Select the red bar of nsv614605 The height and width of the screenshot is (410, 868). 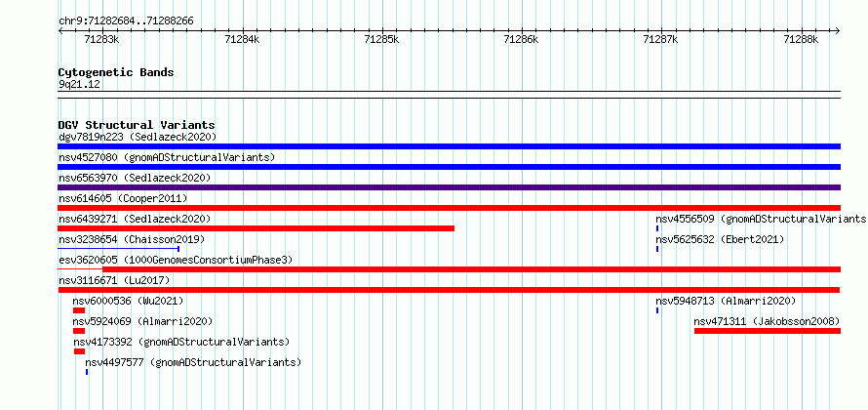pos(449,208)
